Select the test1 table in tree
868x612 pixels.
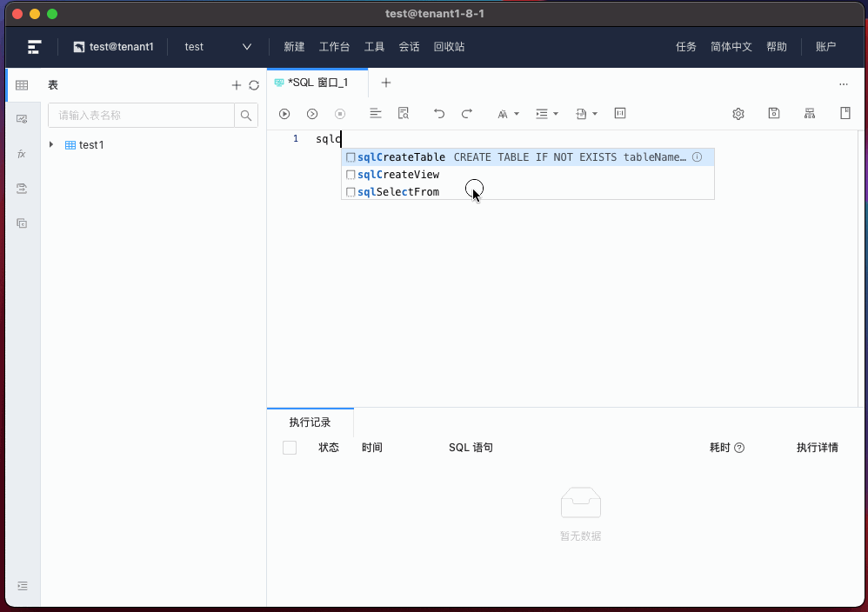tap(91, 145)
